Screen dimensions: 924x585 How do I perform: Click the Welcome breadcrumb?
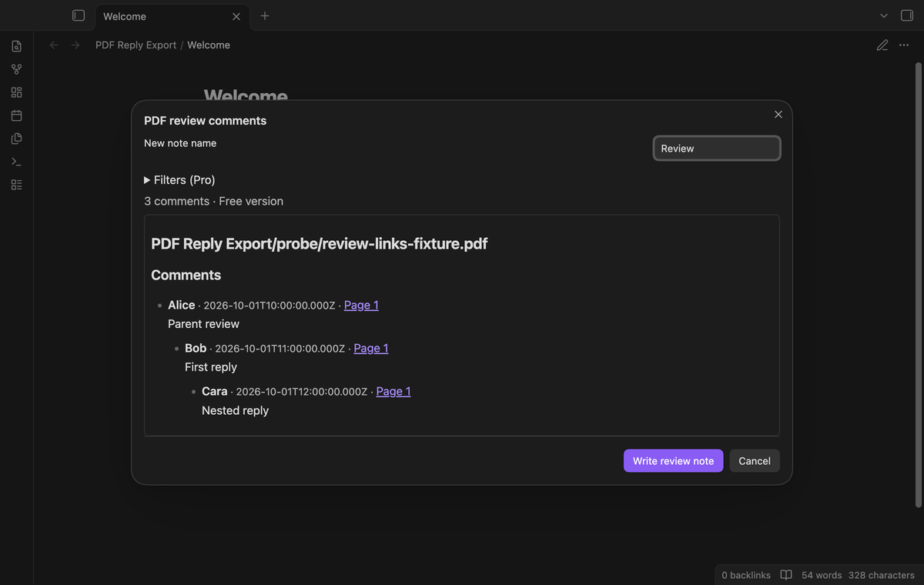coord(209,45)
